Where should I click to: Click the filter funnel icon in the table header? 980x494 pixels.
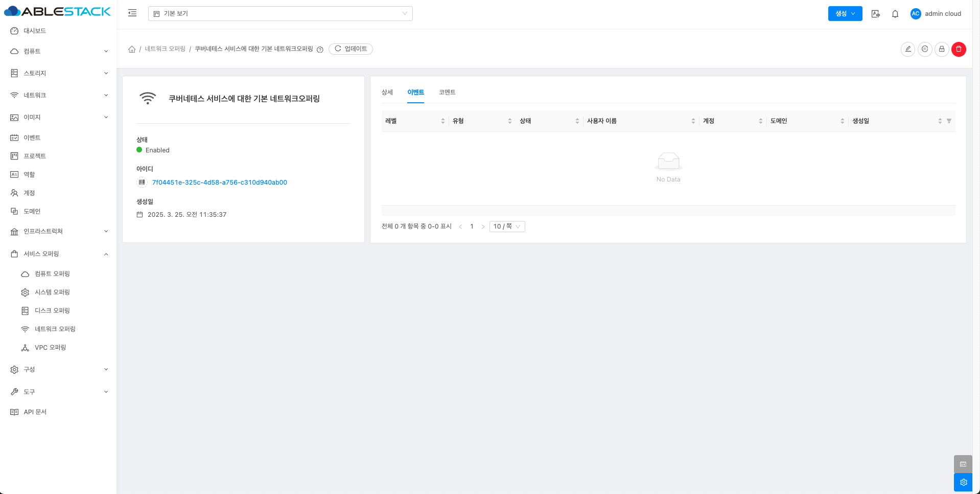pos(949,121)
